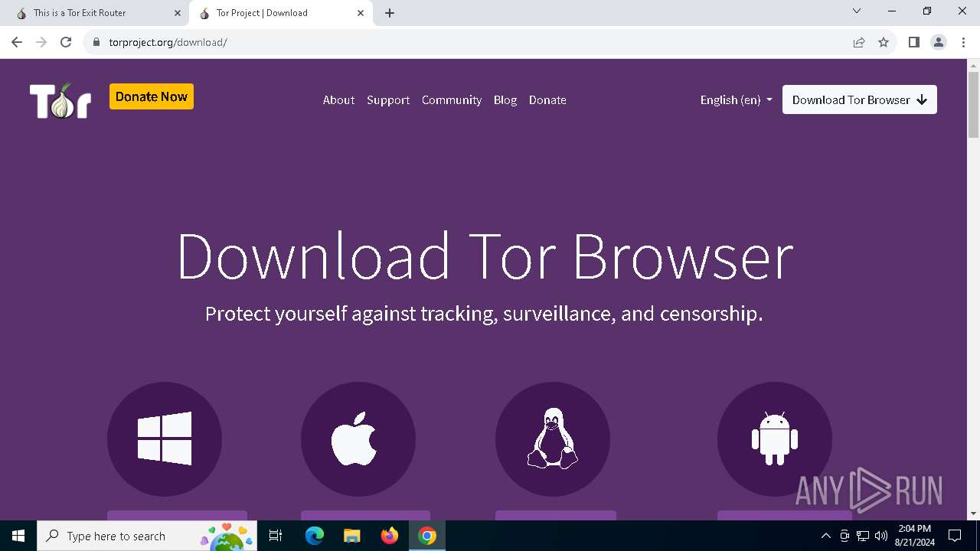This screenshot has width=980, height=551.
Task: Click the Chrome taskbar icon
Action: (427, 536)
